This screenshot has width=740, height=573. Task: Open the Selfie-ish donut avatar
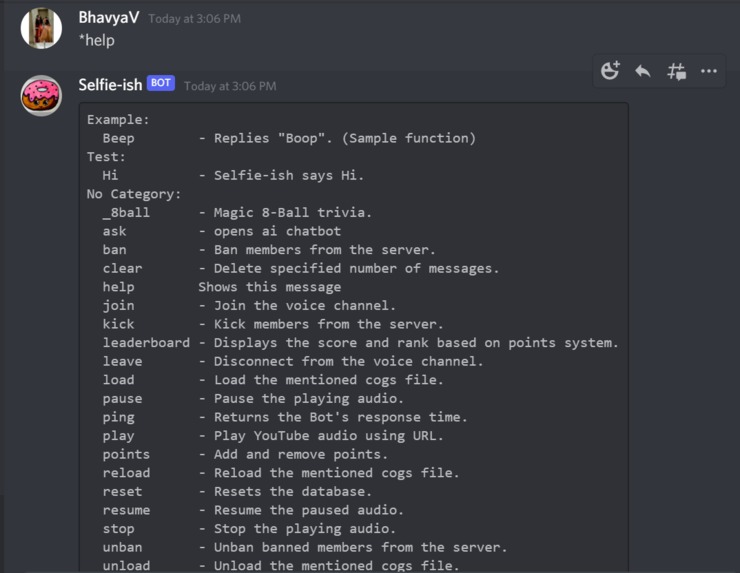42,96
